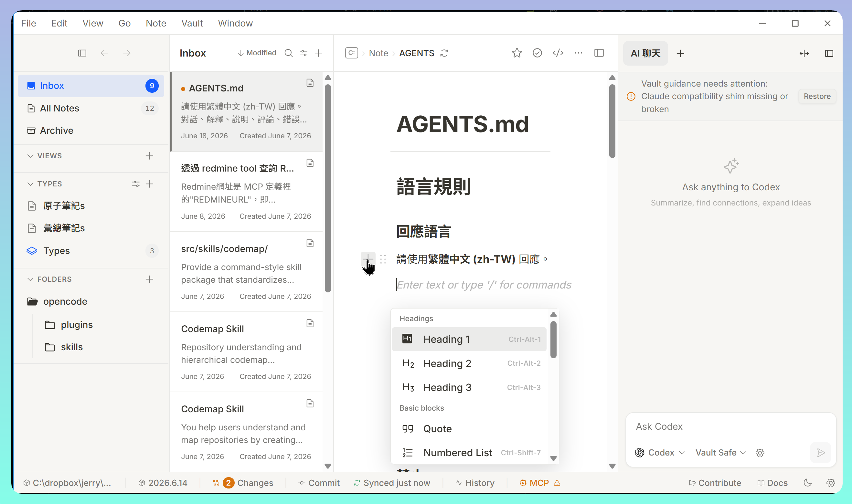Open the Archive sidebar item

[x=91, y=131]
